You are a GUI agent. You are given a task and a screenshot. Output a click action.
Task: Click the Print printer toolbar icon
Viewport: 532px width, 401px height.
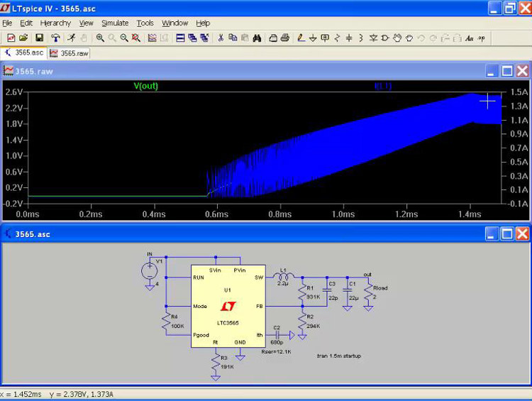point(285,38)
